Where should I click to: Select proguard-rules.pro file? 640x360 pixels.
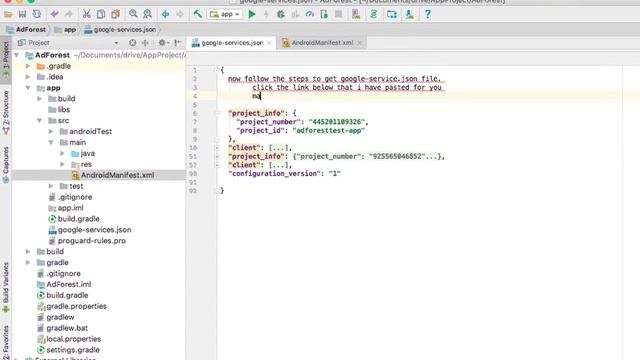pos(87,241)
